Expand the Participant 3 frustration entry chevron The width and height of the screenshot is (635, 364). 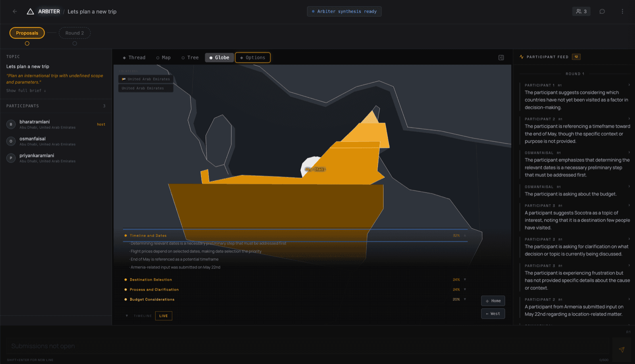(x=629, y=265)
